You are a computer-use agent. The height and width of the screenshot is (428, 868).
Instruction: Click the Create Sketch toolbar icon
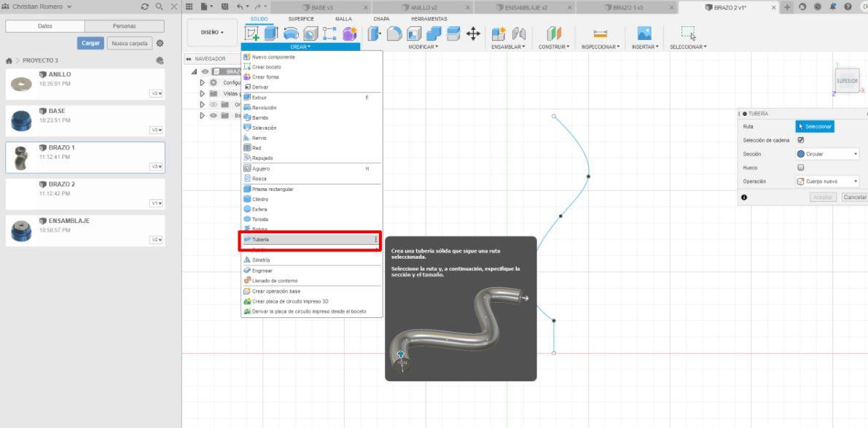[x=252, y=34]
